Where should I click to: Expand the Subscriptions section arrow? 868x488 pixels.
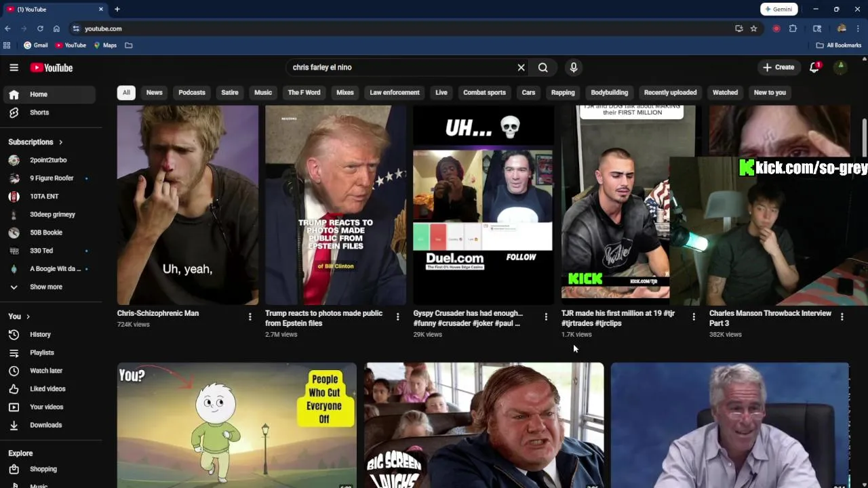(60, 142)
